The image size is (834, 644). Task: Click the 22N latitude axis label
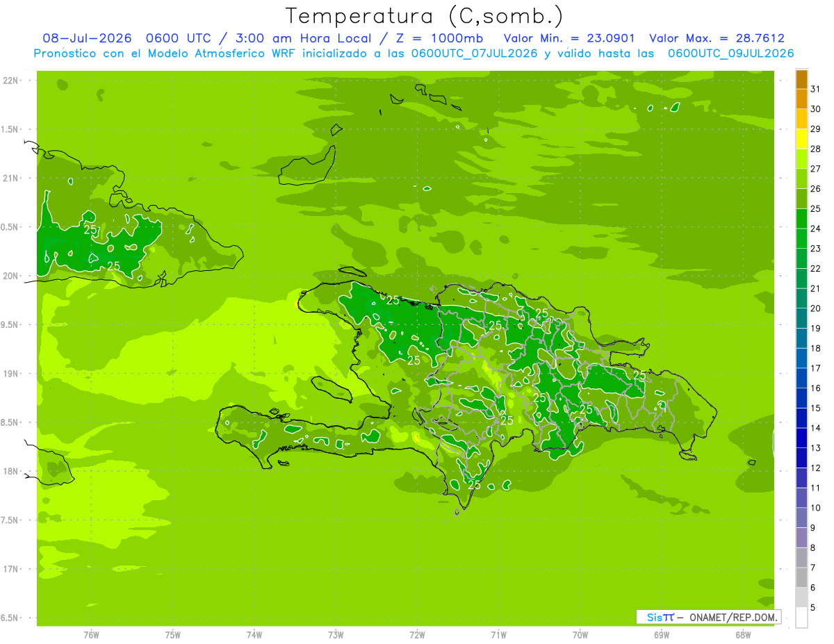coord(10,81)
